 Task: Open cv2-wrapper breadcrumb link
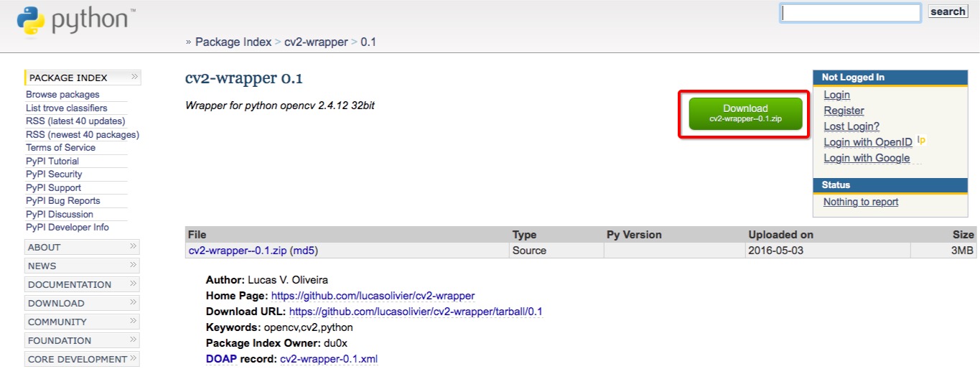point(316,42)
